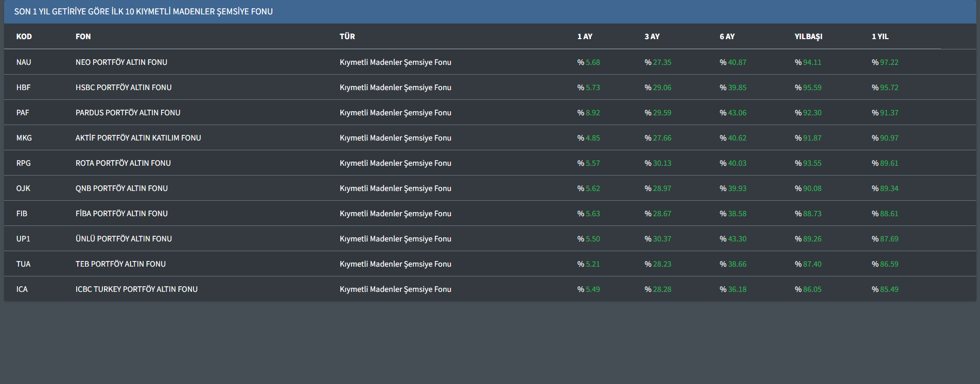The height and width of the screenshot is (384, 980).
Task: Open FİBA PORTFÖY ALTIN FONU
Action: (x=121, y=214)
